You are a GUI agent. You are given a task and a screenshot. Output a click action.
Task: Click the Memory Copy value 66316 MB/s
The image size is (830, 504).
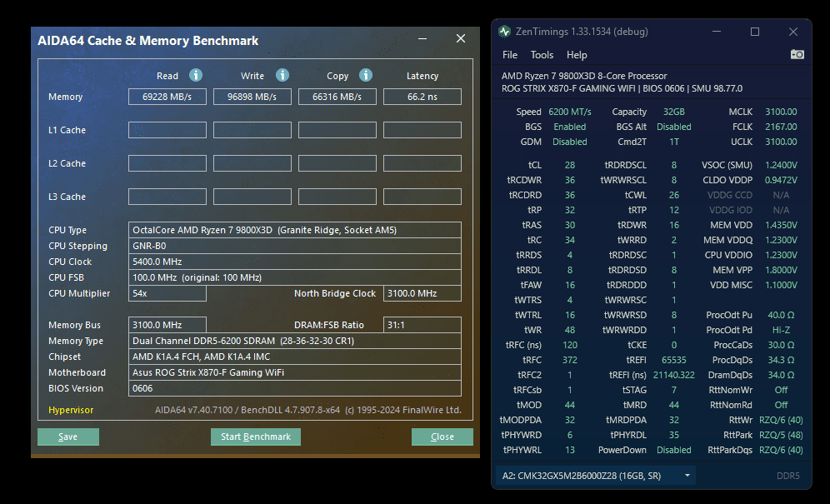pyautogui.click(x=337, y=97)
